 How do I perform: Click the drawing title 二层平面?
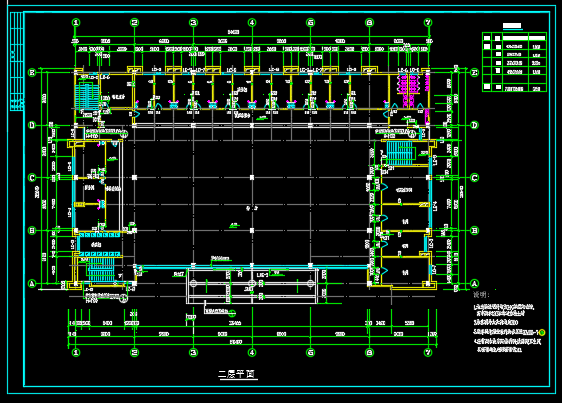click(x=238, y=374)
